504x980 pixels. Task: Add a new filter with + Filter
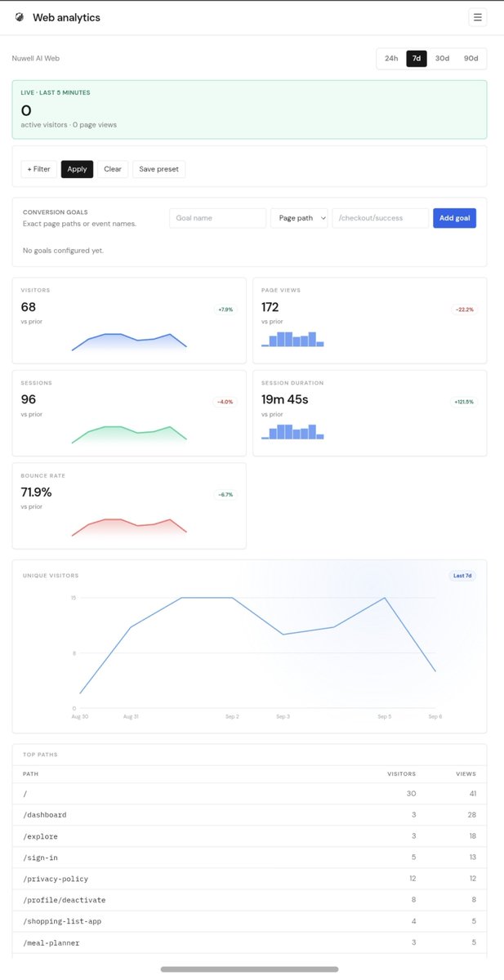click(x=38, y=169)
